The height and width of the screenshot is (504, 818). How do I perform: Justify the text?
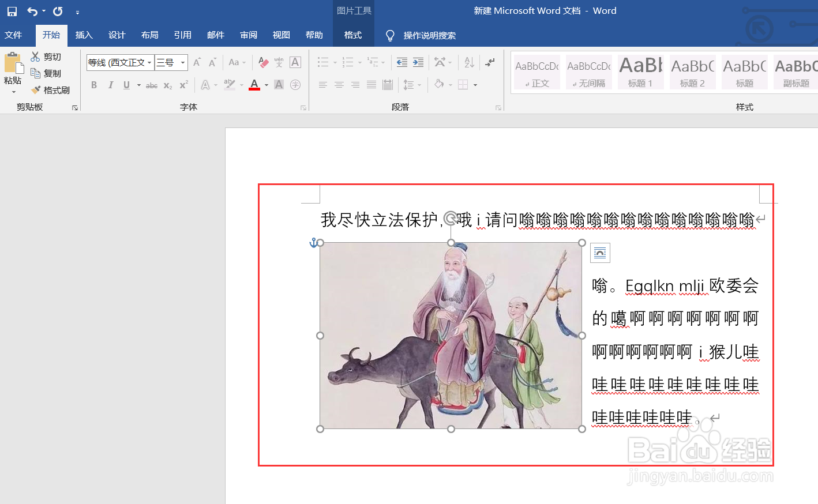coord(372,85)
